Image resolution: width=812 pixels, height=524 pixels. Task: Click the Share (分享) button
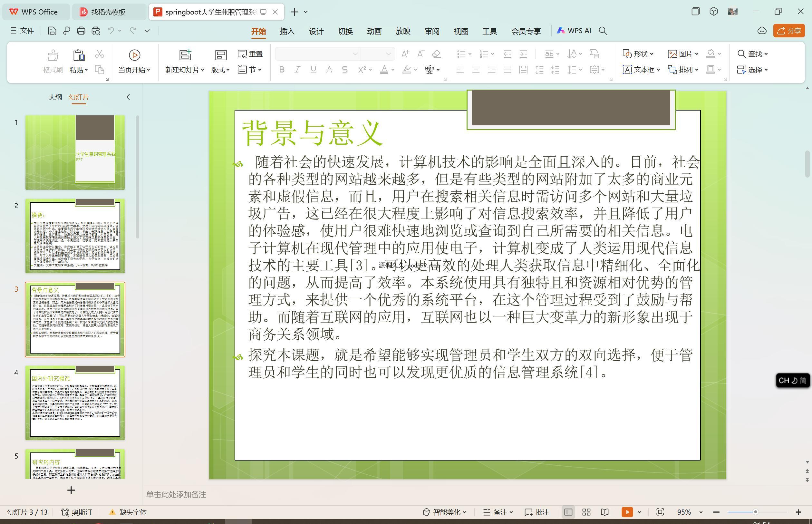(789, 31)
